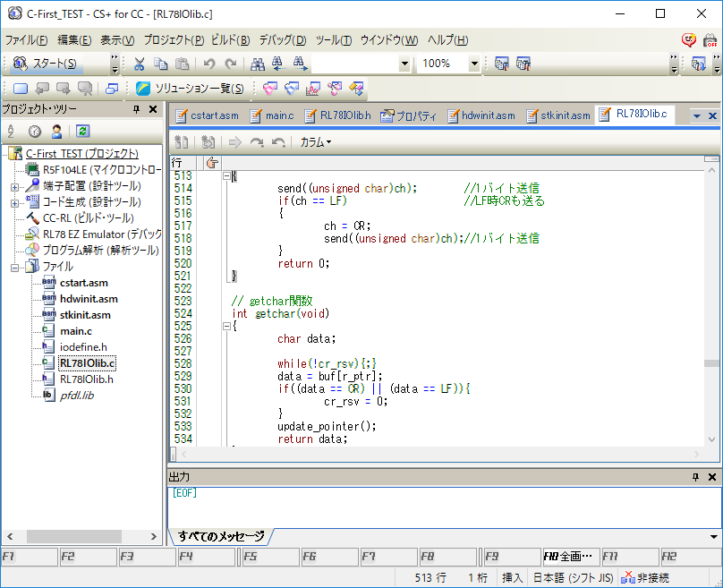
Task: Click the Cut scissors icon in toolbar
Action: coord(140,64)
